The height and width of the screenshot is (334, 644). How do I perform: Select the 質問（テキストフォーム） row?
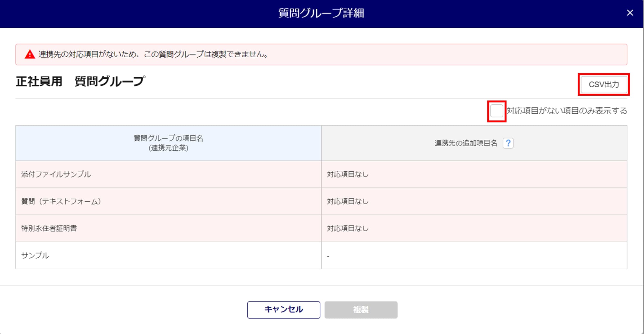(61, 201)
